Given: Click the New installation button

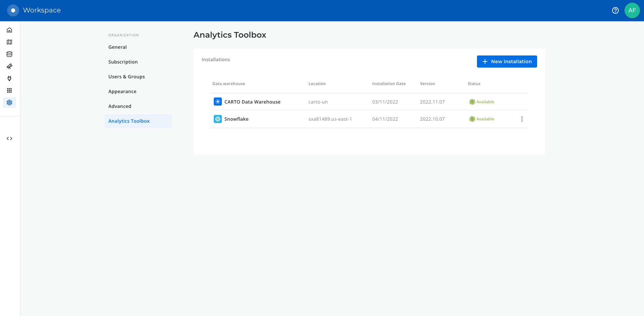Looking at the screenshot, I should coord(507,62).
